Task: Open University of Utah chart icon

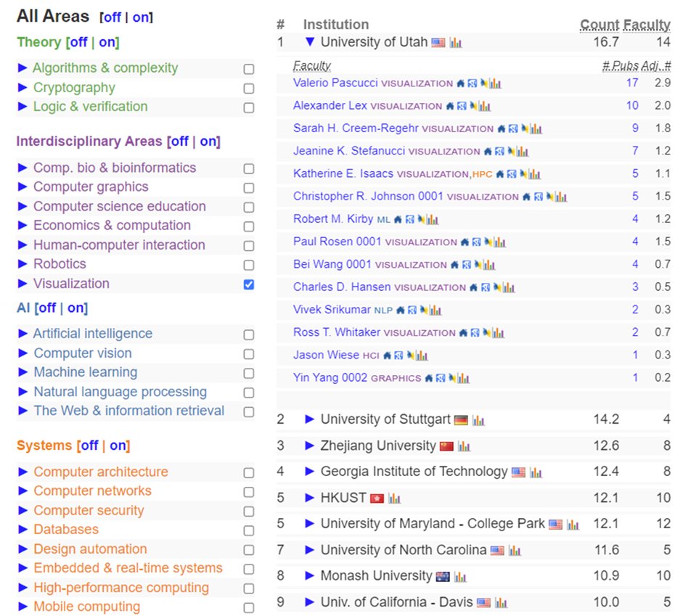Action: (x=456, y=43)
